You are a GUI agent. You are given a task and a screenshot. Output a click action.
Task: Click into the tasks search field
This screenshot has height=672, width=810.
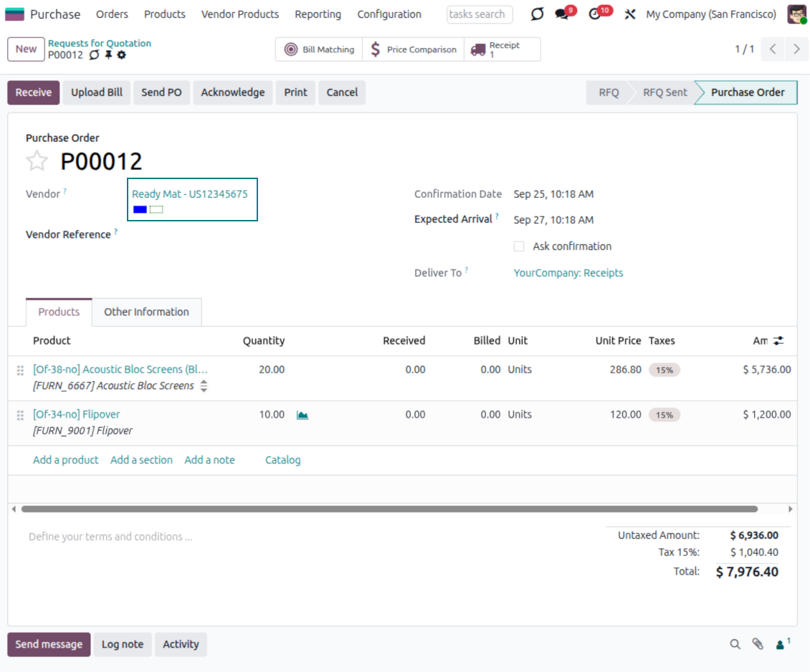click(x=479, y=14)
